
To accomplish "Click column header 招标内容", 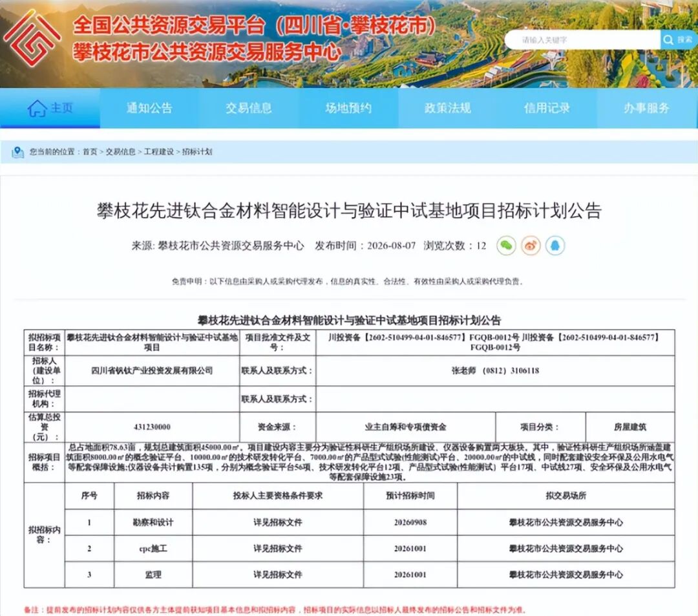I will point(153,495).
